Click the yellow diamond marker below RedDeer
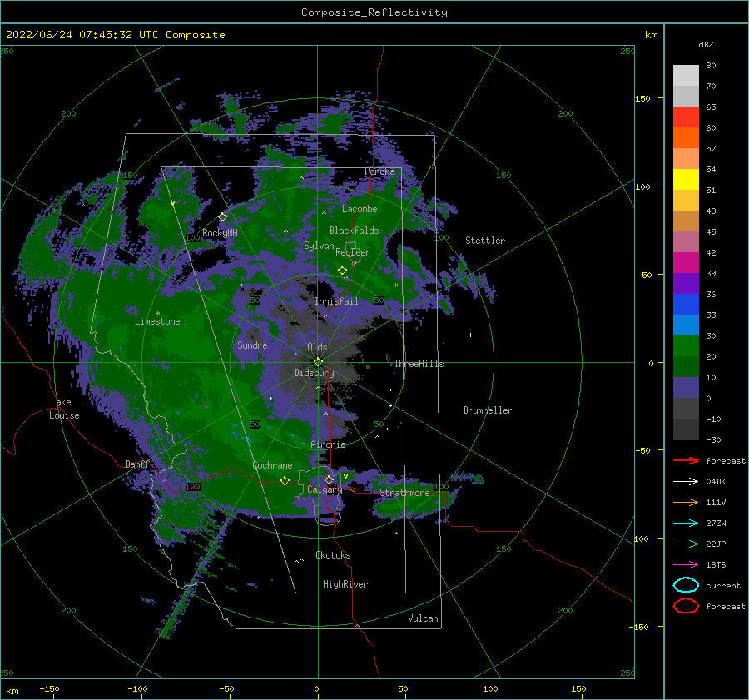Viewport: 749px width, 700px height. [x=342, y=271]
